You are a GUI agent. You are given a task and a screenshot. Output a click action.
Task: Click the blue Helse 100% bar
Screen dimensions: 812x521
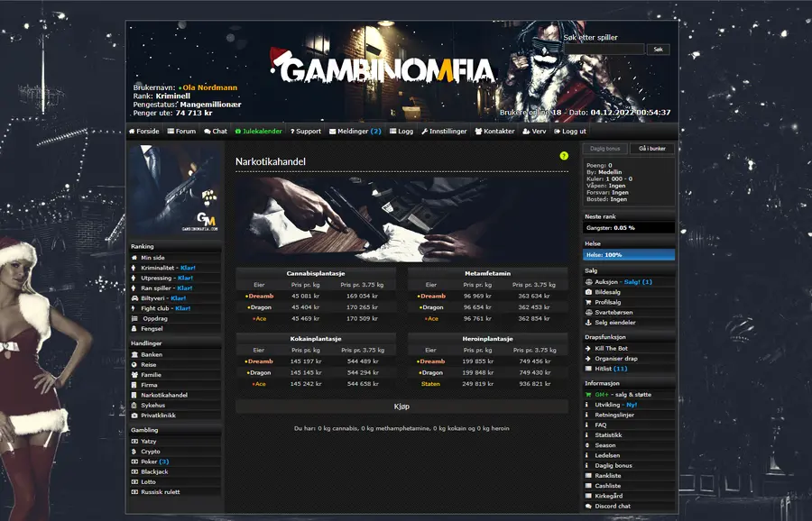[x=629, y=254]
